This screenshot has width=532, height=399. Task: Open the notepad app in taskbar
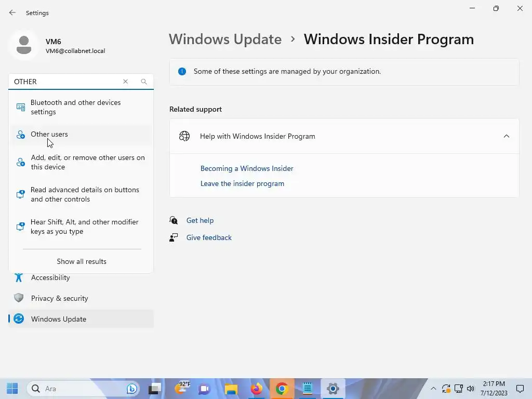(308, 389)
